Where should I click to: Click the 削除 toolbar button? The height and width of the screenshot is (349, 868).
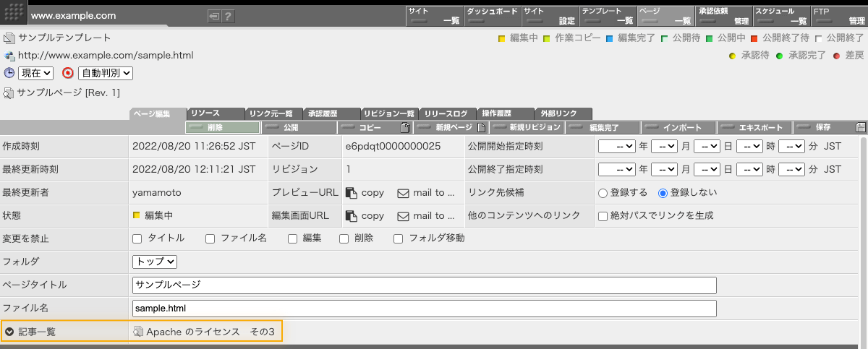(x=223, y=127)
